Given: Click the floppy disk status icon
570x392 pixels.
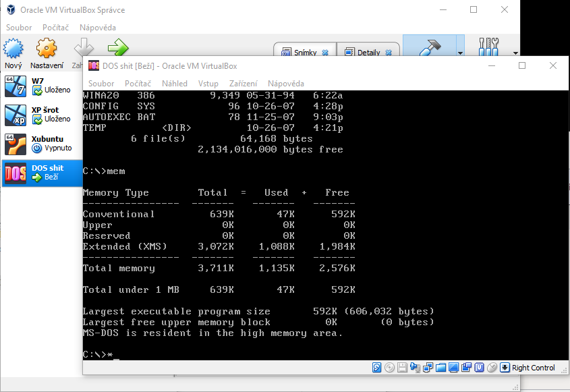Looking at the screenshot, I should coord(402,368).
